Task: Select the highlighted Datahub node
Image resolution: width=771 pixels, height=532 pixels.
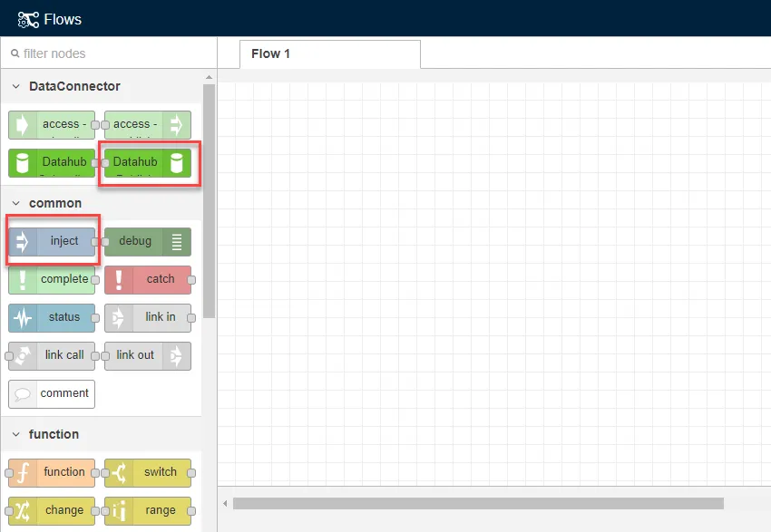Action: [148, 162]
